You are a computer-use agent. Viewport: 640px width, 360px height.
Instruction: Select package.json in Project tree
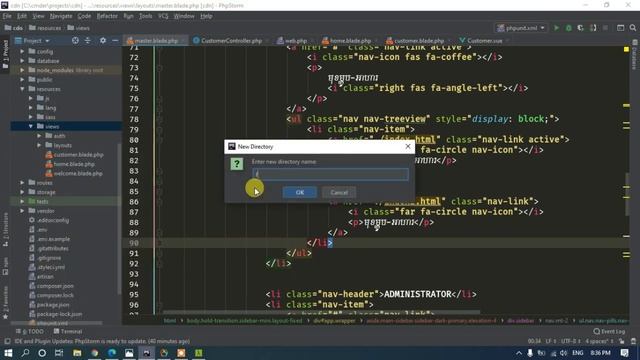49,305
